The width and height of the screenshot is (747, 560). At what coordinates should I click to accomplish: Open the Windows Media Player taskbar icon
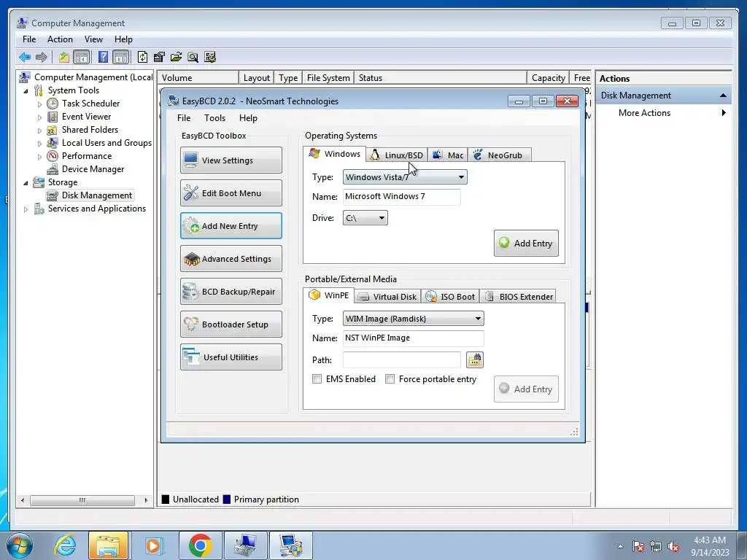[153, 545]
